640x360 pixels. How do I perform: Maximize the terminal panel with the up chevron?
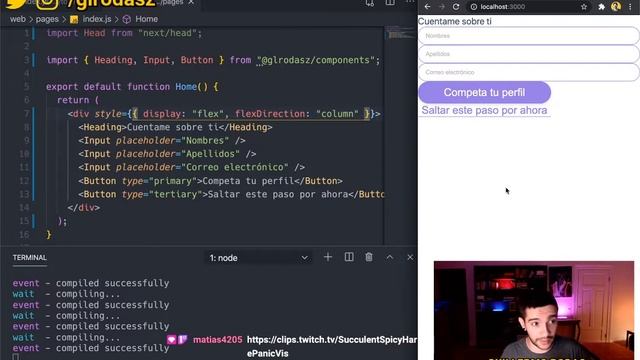[390, 257]
